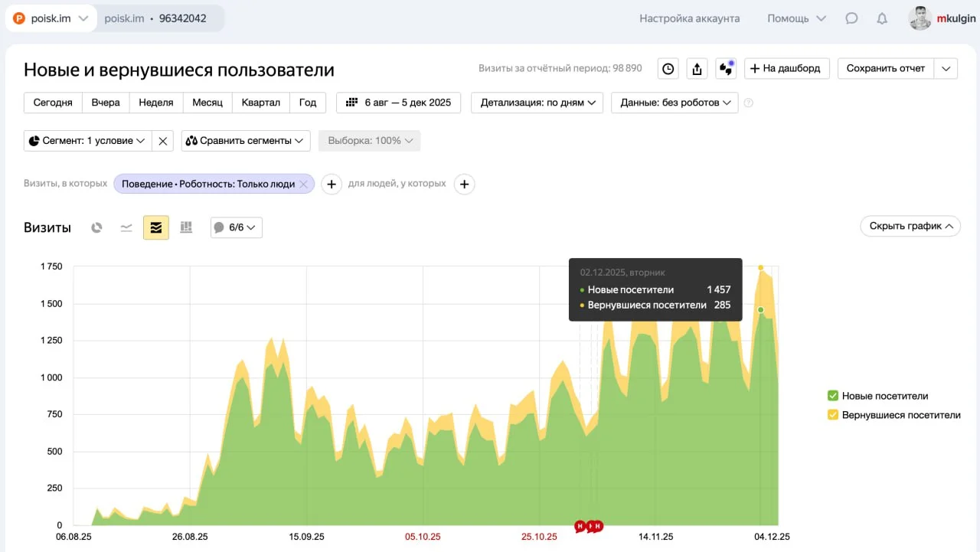Open the Сравнить сегменты dropdown
980x552 pixels.
pyautogui.click(x=245, y=141)
